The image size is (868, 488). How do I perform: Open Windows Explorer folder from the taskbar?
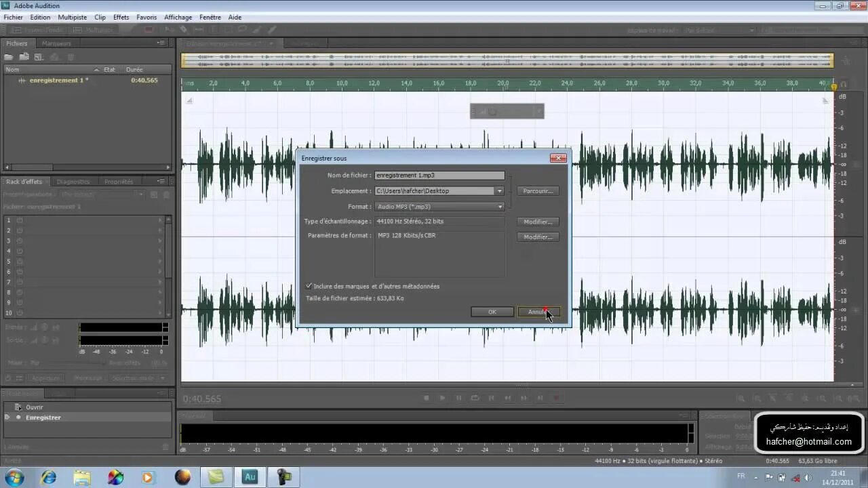tap(81, 477)
